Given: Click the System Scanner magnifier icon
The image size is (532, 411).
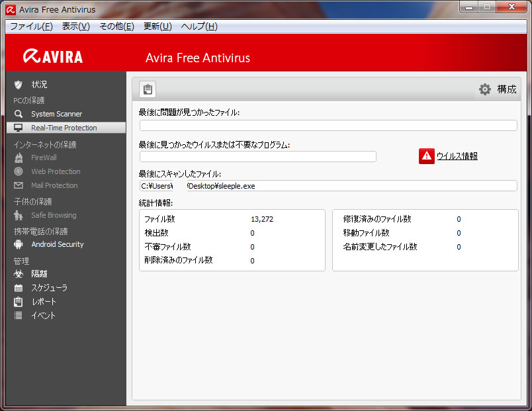Looking at the screenshot, I should pyautogui.click(x=19, y=114).
